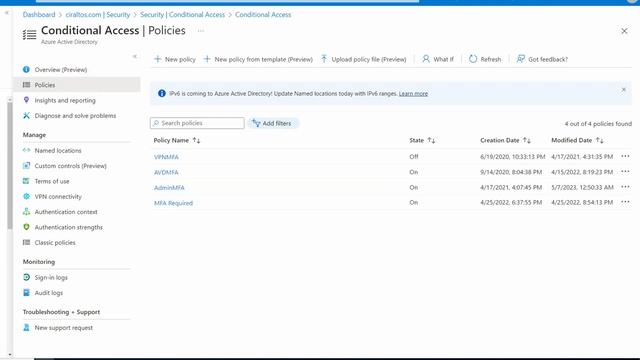The width and height of the screenshot is (640, 360).
Task: Collapse the sidebar navigation menu
Action: coord(135,56)
